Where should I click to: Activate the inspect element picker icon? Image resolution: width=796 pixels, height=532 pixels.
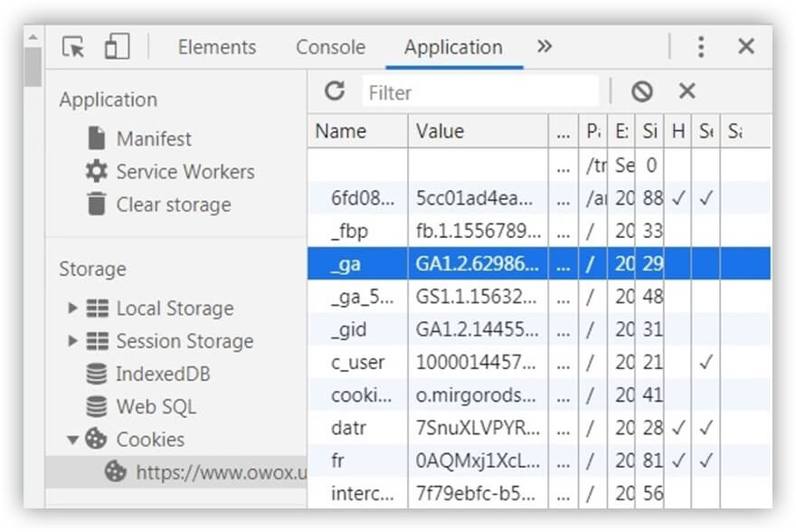[x=73, y=47]
